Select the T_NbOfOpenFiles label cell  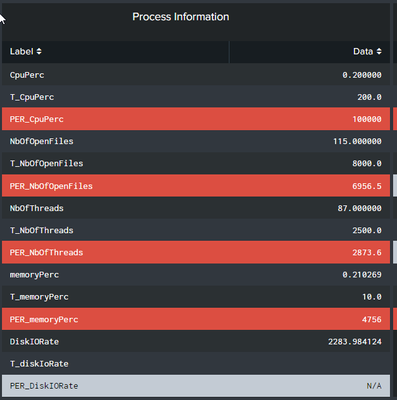[47, 163]
